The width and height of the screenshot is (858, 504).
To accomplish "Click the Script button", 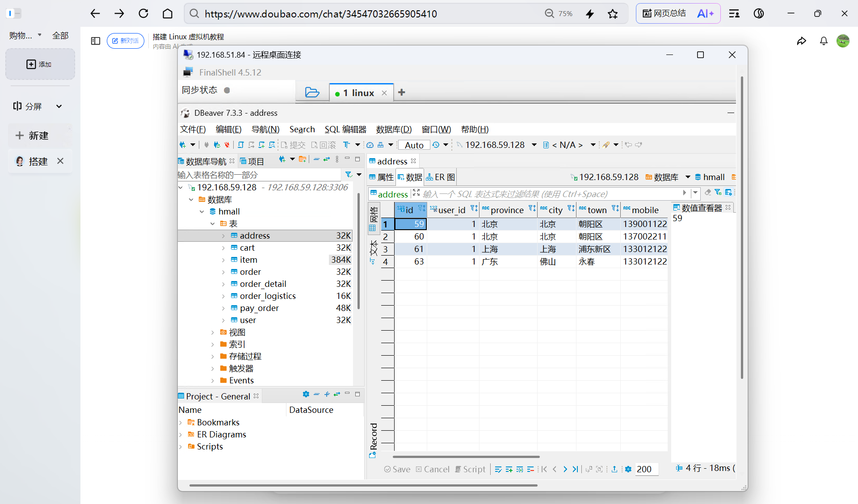I will point(470,469).
